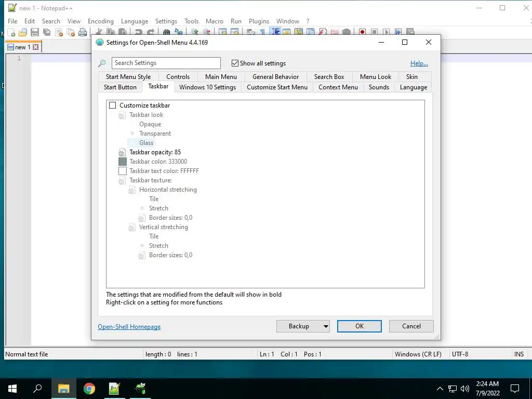The image size is (532, 399).
Task: Untick the Show all settings checkbox
Action: pyautogui.click(x=235, y=63)
